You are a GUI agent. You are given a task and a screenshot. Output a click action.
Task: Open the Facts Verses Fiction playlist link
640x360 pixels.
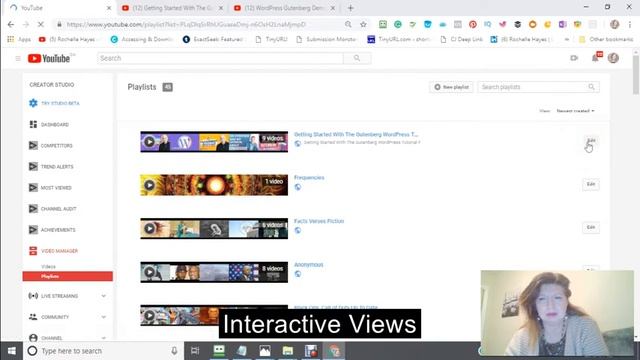[319, 221]
